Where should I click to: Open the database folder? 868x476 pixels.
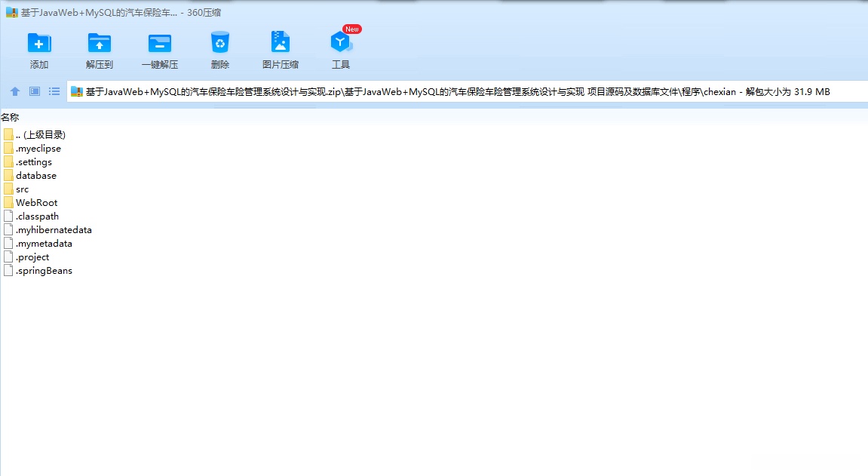pos(35,175)
